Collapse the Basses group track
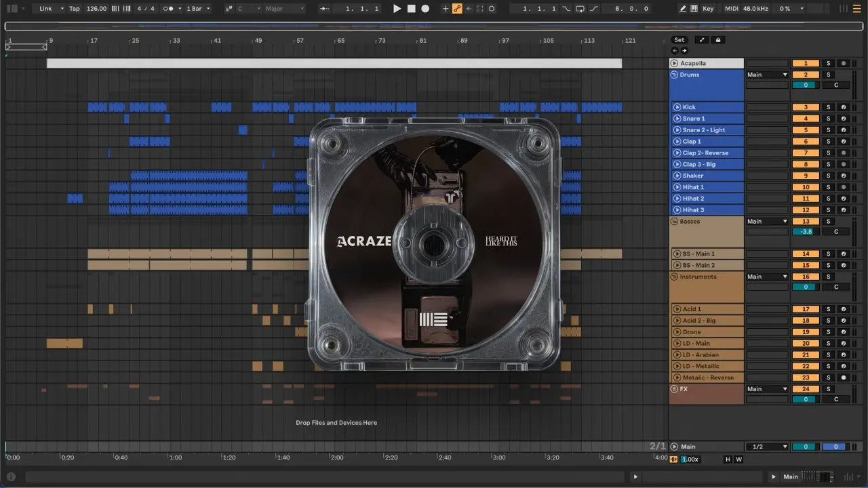Screen dimensions: 868x488 pyautogui.click(x=675, y=222)
